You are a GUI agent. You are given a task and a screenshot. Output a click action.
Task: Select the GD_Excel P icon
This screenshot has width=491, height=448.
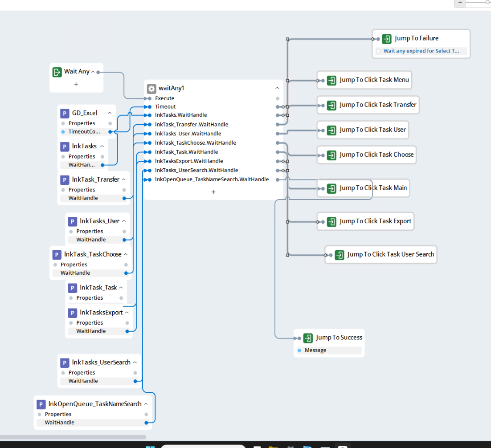65,113
